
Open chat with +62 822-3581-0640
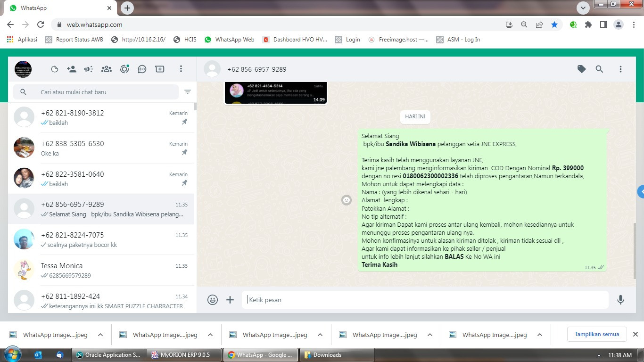tap(101, 179)
